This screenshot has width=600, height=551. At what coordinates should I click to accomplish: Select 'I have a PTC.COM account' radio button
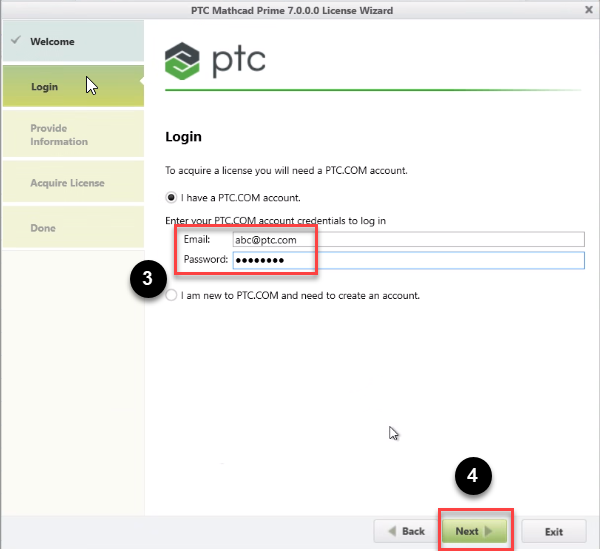point(171,197)
